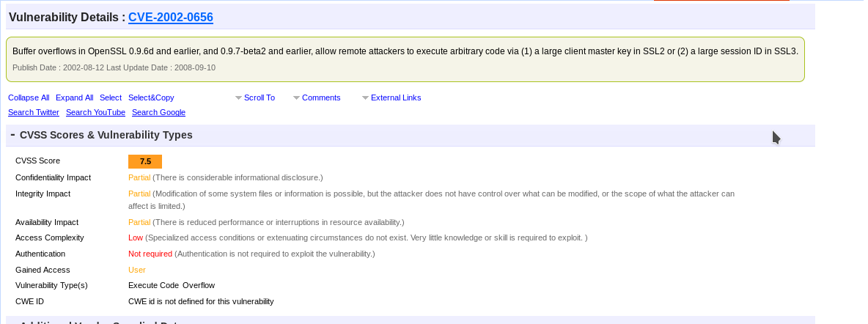The image size is (868, 324).
Task: Open the CVE-2002-0656 link in the title
Action: click(171, 17)
